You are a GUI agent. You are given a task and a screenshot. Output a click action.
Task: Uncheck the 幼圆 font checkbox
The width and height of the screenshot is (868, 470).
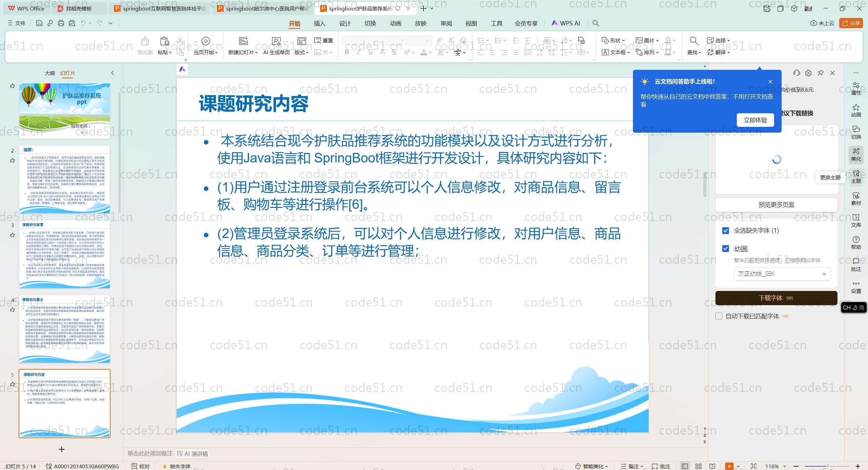click(726, 249)
